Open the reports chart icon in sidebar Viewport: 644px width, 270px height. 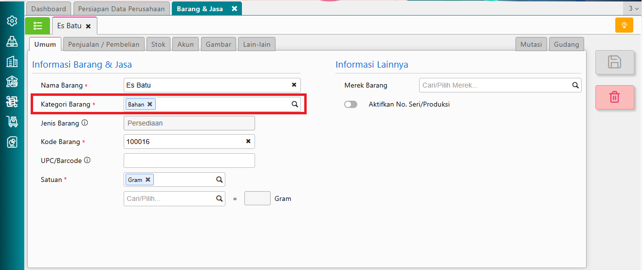point(12,142)
